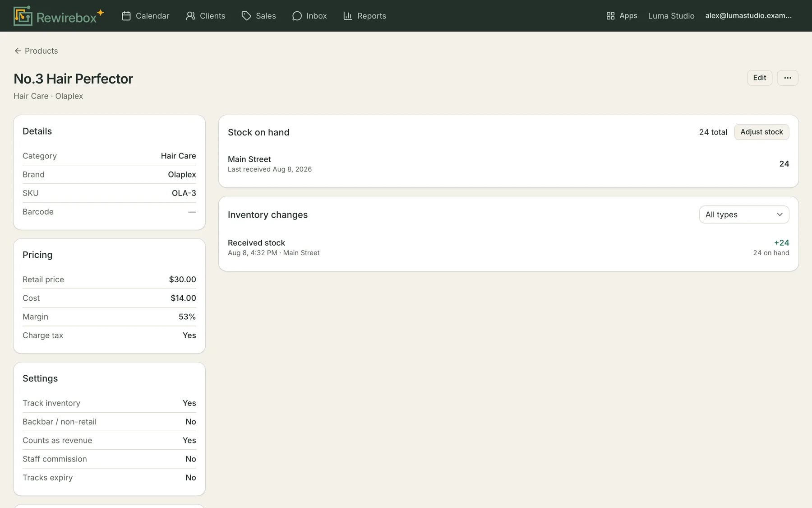The width and height of the screenshot is (812, 508).
Task: Click the 24 total stock count
Action: 713,132
